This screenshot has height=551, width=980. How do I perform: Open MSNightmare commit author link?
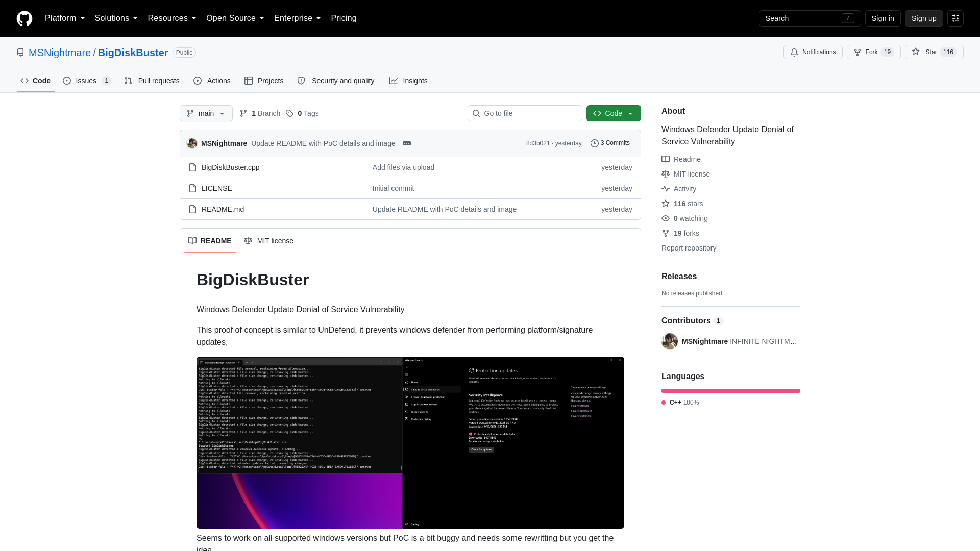(224, 143)
